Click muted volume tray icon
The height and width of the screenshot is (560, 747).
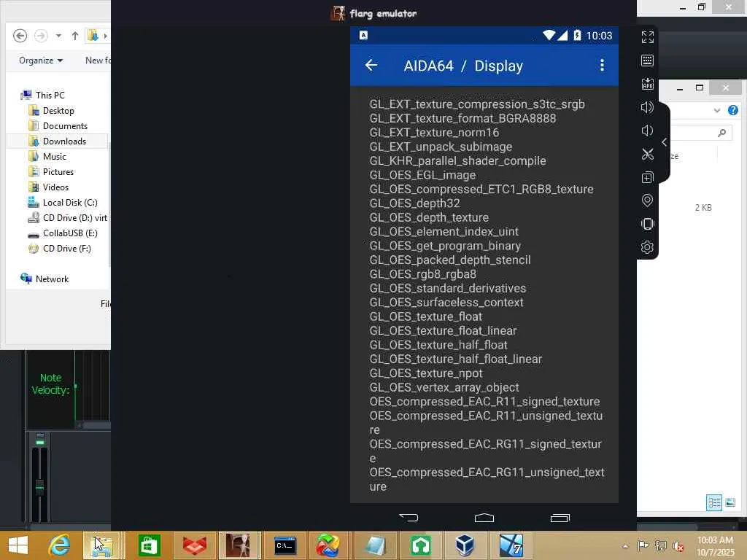point(678,546)
